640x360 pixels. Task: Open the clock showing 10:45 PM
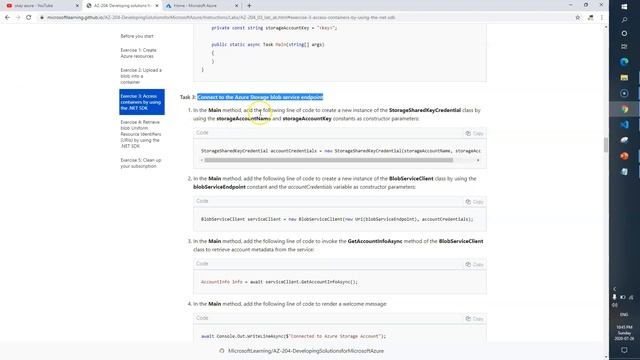[624, 333]
